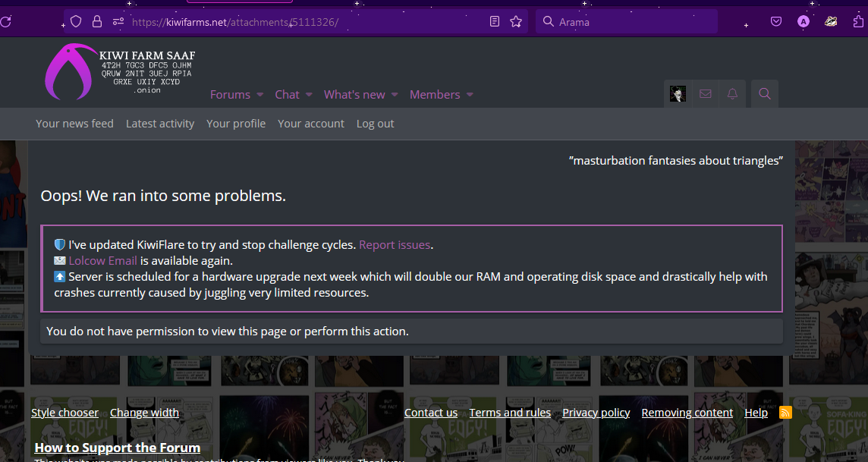Click the Change width link

144,412
